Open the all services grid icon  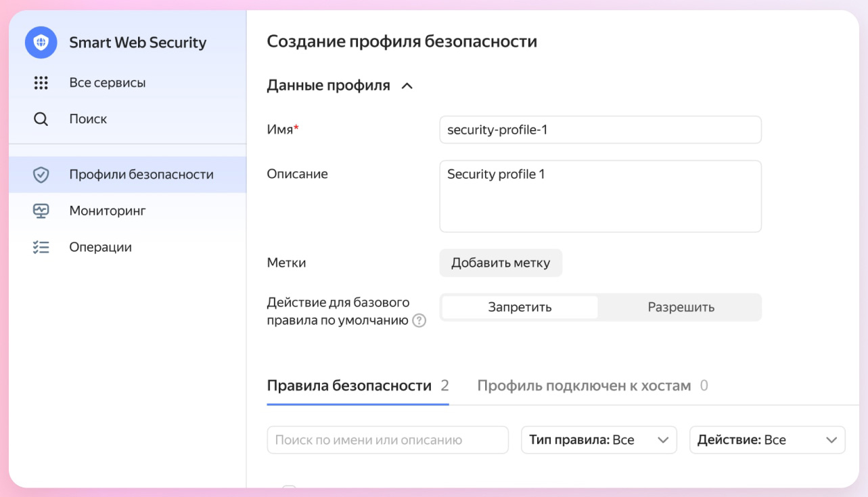coord(41,83)
